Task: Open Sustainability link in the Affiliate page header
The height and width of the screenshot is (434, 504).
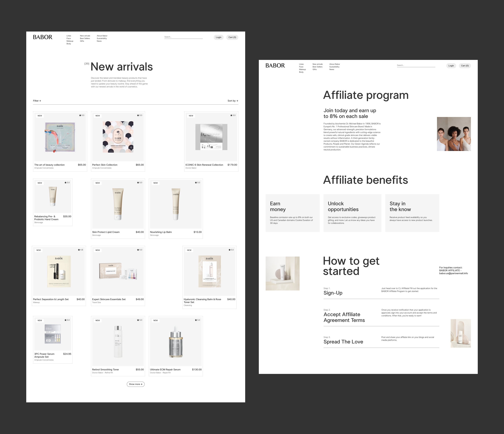Action: pos(334,67)
